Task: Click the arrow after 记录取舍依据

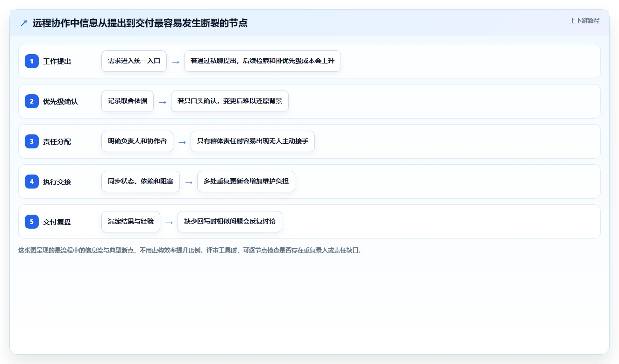Action: point(163,102)
